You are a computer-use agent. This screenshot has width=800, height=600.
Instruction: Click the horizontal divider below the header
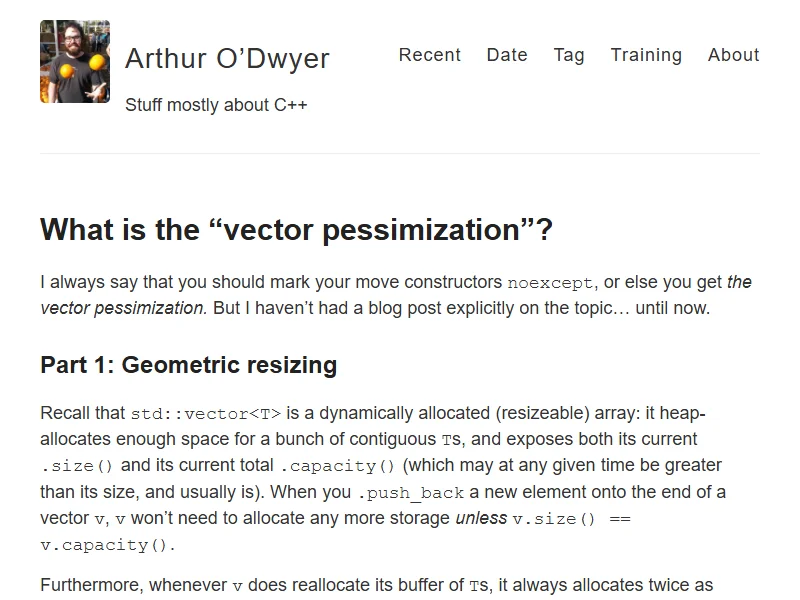tap(400, 153)
